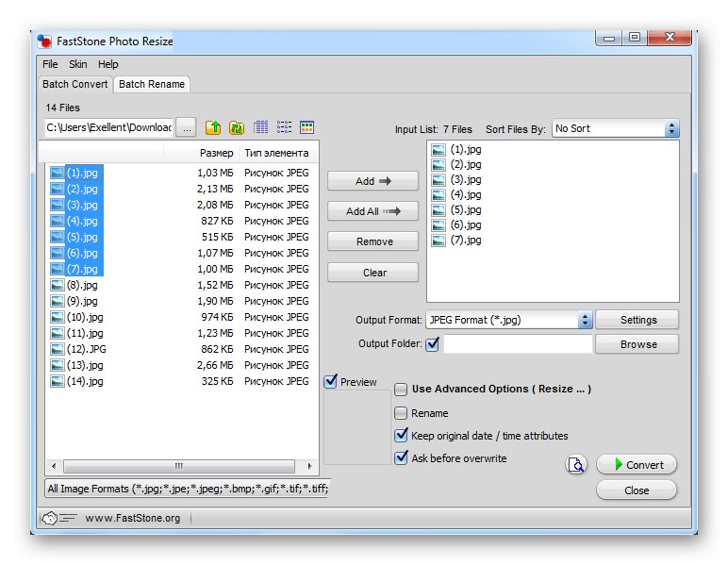Open the Sort Files By dropdown
The width and height of the screenshot is (728, 565).
616,128
